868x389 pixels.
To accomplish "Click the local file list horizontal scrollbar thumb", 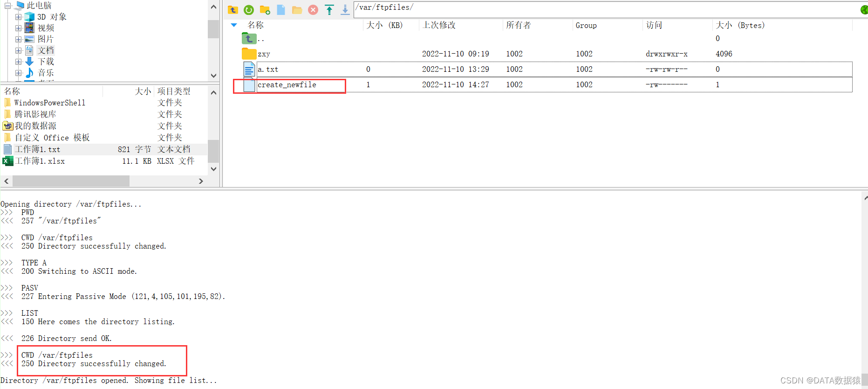I will 71,181.
